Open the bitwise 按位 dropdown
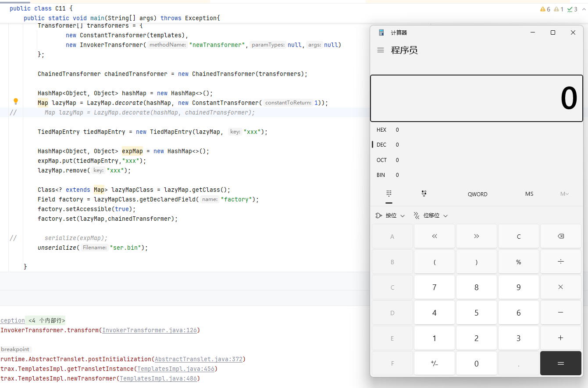588x388 pixels. click(390, 216)
